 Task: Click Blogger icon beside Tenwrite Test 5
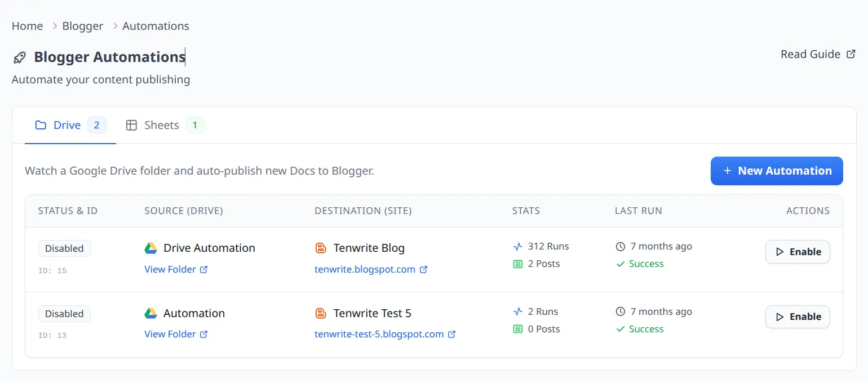[x=321, y=314]
